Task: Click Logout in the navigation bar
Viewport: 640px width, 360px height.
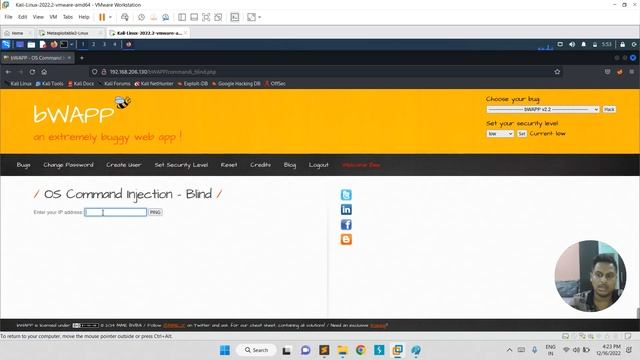Action: pyautogui.click(x=318, y=165)
